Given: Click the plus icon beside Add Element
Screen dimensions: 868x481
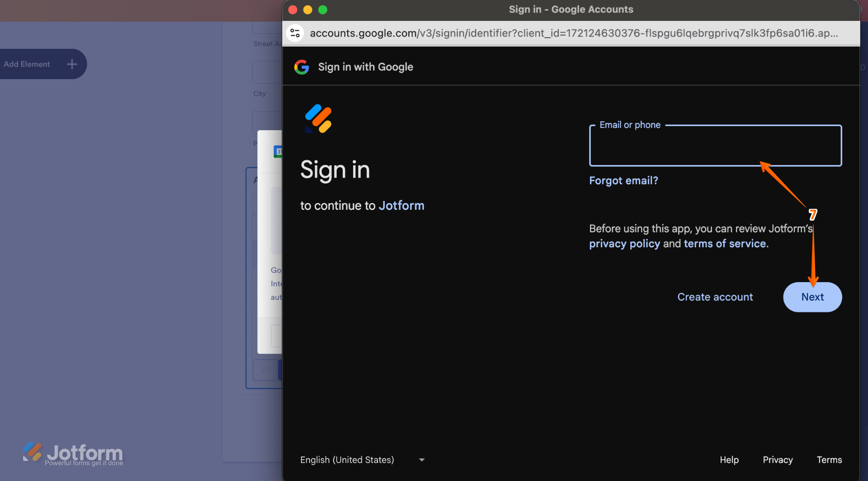Looking at the screenshot, I should coord(72,64).
